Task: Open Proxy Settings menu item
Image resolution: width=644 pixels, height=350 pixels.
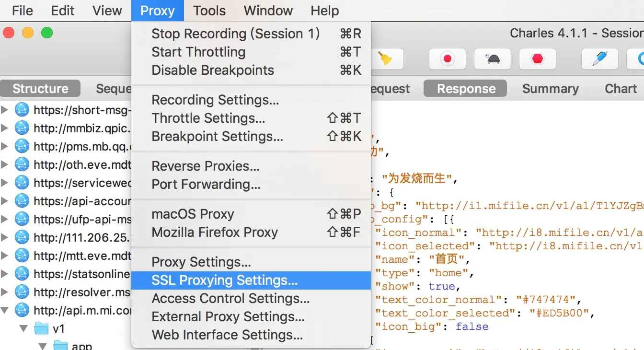Action: 251,262
